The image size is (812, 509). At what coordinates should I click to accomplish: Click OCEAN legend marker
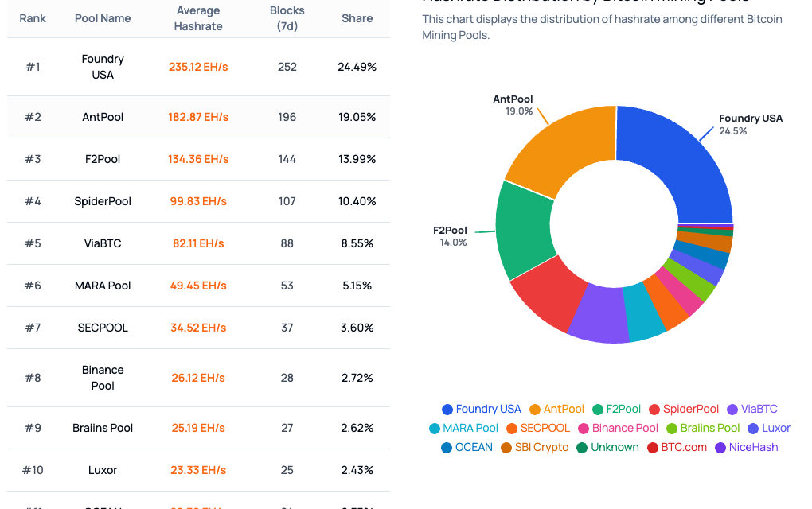pos(447,448)
